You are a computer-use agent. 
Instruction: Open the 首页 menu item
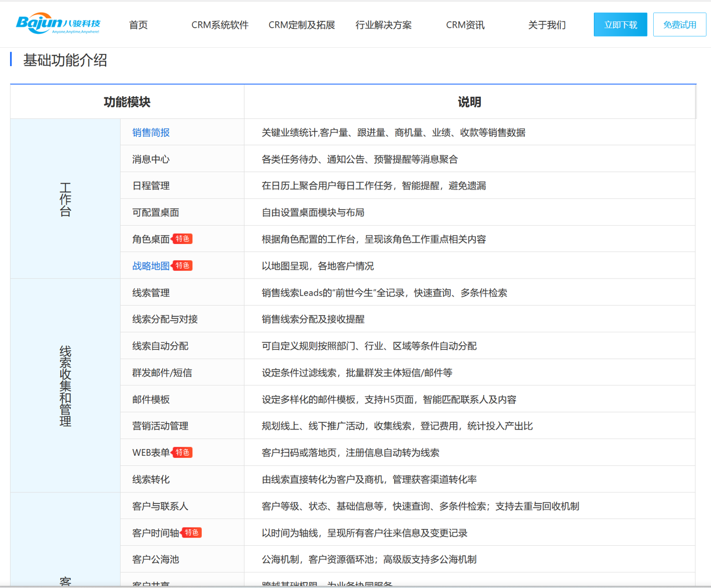tap(138, 25)
